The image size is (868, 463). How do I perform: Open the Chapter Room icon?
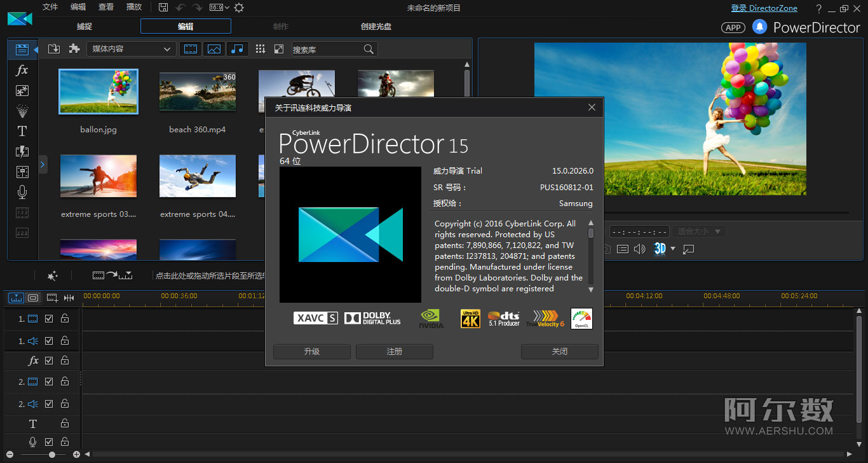22,212
